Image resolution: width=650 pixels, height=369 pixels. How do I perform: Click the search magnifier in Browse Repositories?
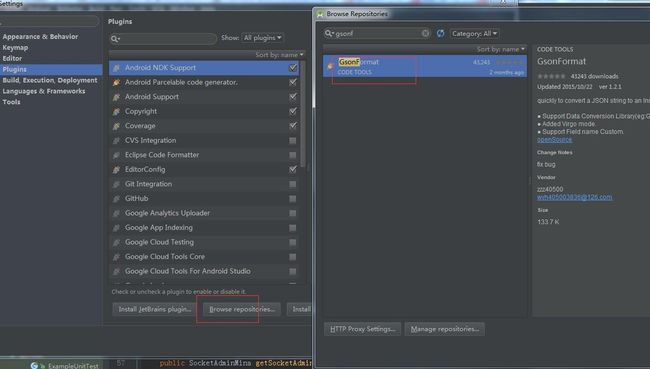(329, 33)
